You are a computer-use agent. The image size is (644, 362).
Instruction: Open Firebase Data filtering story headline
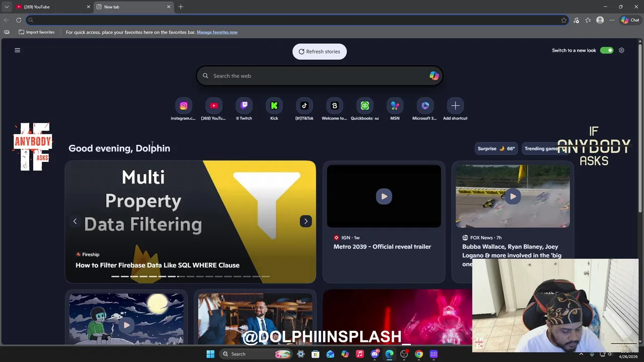click(x=157, y=265)
